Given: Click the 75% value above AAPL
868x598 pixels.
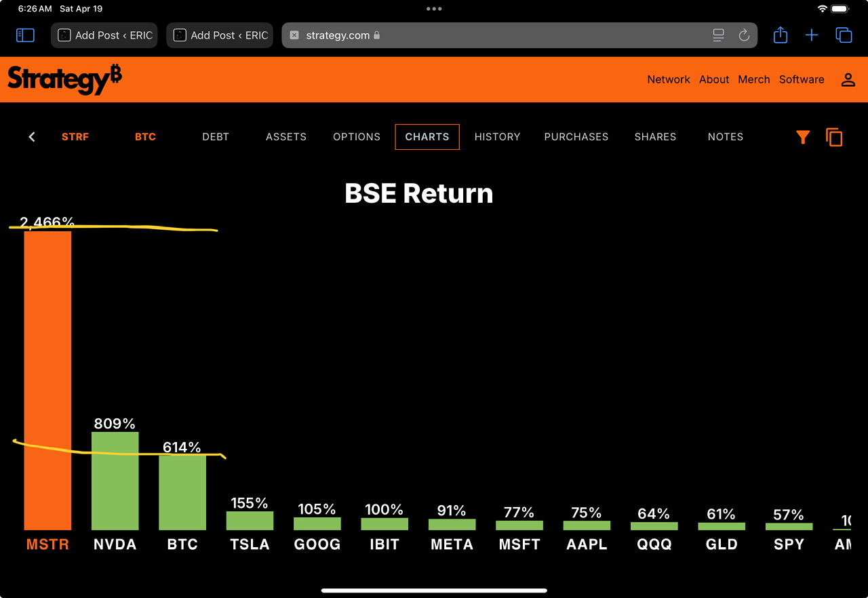Looking at the screenshot, I should (587, 513).
